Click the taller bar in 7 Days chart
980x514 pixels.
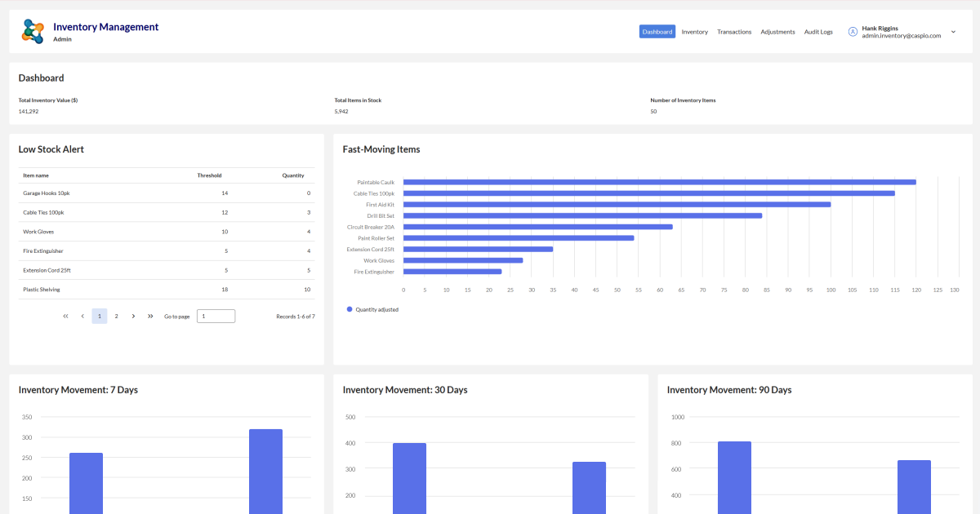click(x=265, y=472)
